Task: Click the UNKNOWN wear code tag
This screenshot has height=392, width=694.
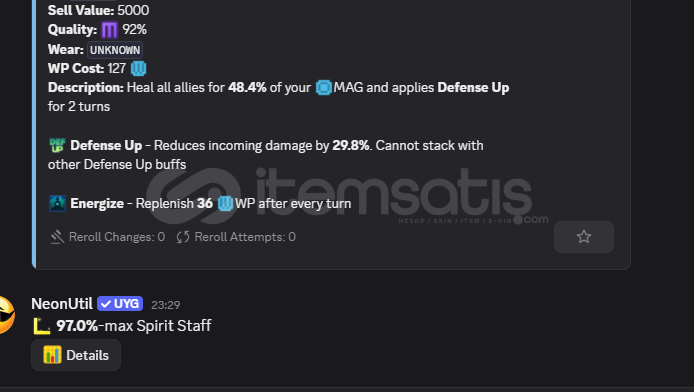Action: (x=115, y=50)
